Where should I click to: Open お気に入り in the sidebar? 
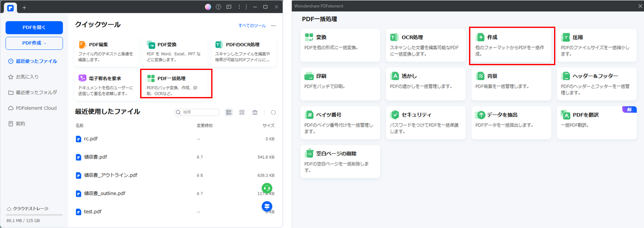[x=23, y=77]
